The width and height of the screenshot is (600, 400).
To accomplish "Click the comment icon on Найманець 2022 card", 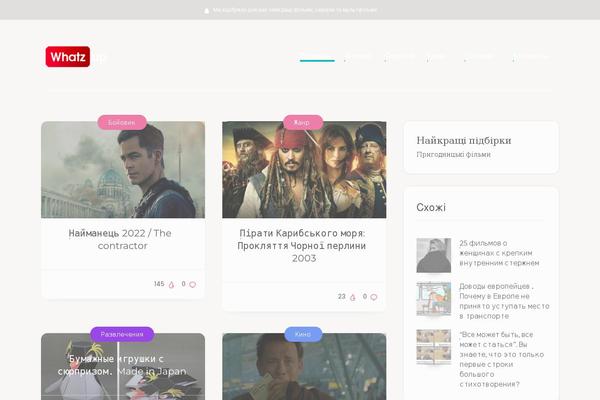I will pyautogui.click(x=192, y=284).
